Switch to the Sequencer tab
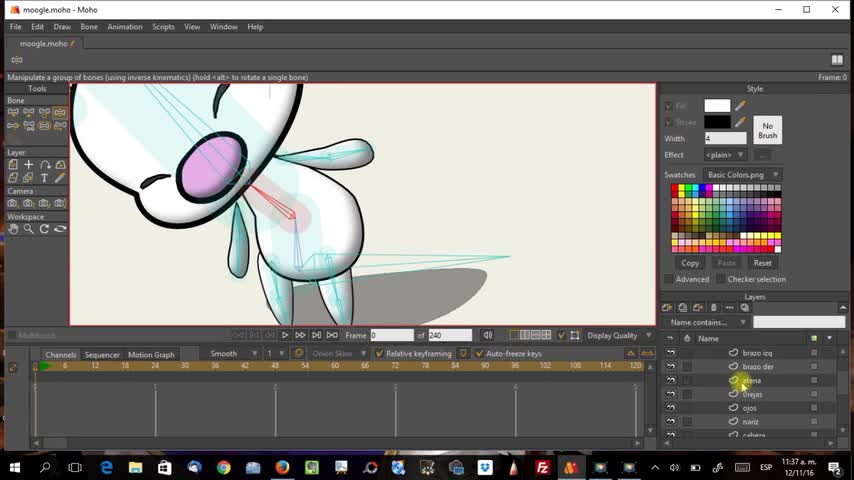The height and width of the screenshot is (480, 854). pos(102,355)
